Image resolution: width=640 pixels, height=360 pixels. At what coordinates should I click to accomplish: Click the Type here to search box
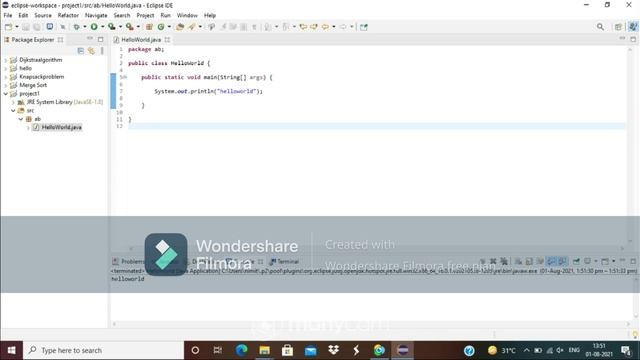pos(103,350)
